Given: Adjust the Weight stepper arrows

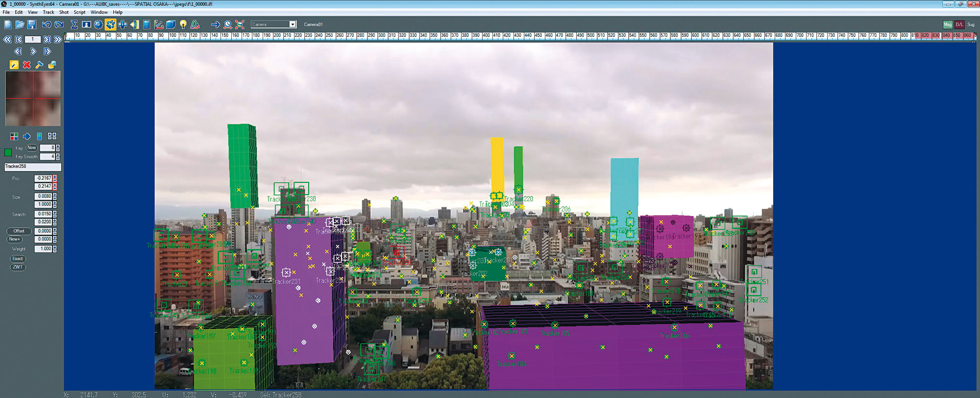Looking at the screenshot, I should coord(55,249).
